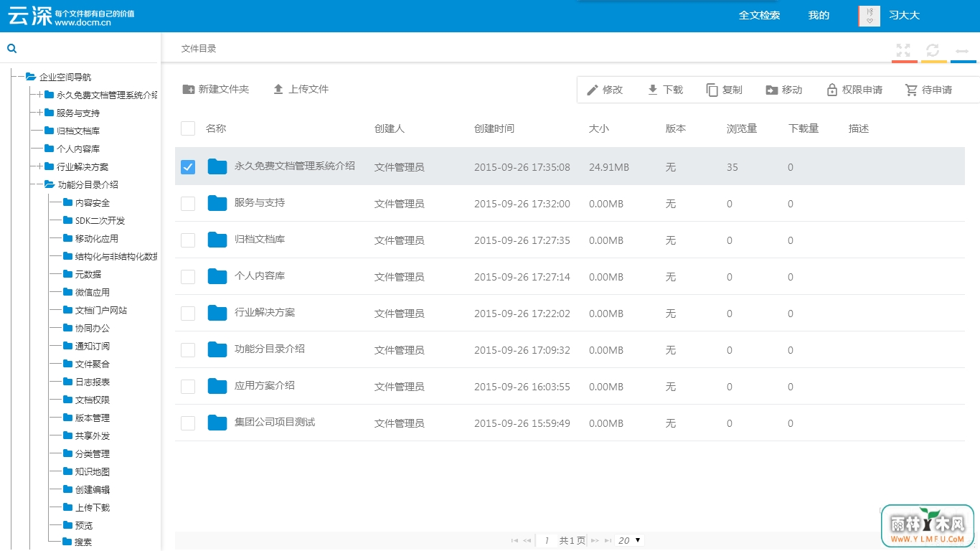Open the 服务与支持 folder name link
The height and width of the screenshot is (551, 980).
(x=260, y=203)
